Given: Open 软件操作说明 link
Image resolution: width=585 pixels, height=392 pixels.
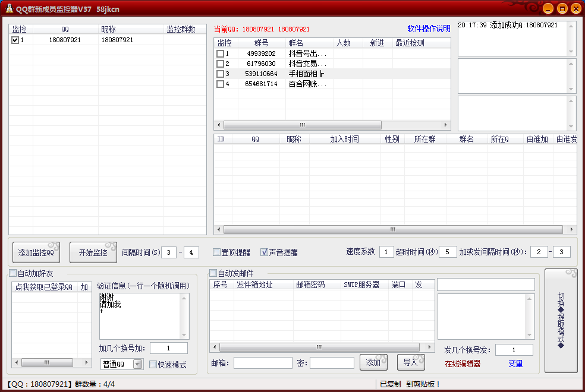Looking at the screenshot, I should [x=429, y=29].
